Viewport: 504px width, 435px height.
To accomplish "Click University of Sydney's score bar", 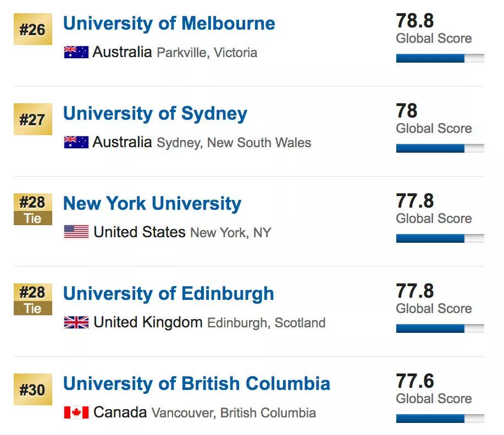I will point(440,148).
